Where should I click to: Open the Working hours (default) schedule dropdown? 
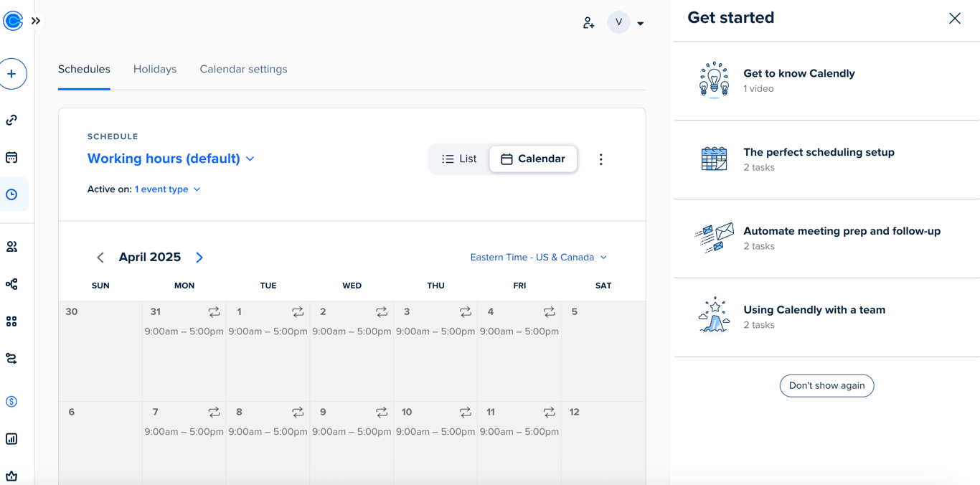171,159
